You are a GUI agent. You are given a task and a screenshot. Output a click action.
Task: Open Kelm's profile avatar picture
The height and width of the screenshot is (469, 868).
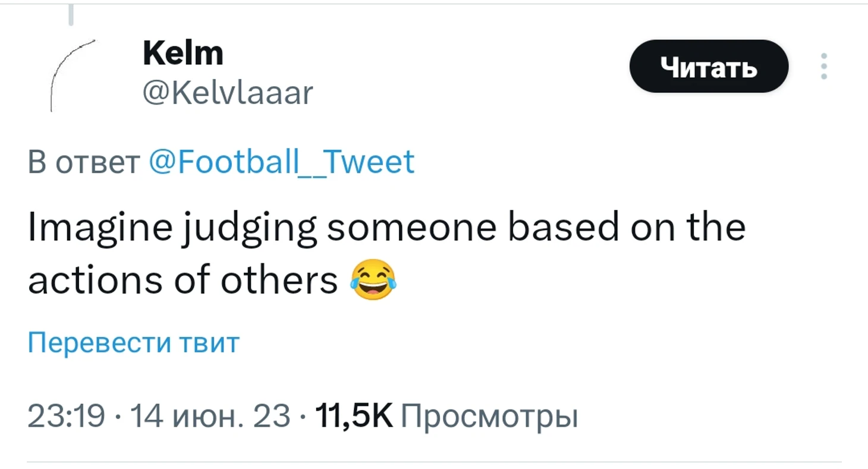[x=73, y=76]
